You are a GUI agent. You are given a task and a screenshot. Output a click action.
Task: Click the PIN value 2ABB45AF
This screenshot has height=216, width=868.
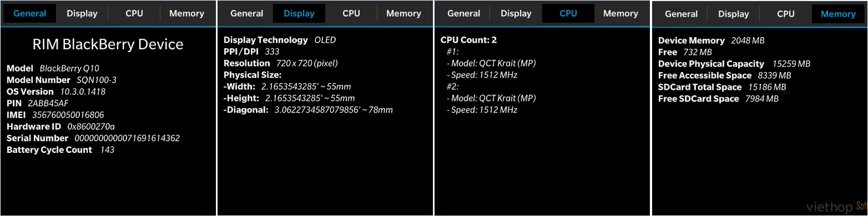point(48,103)
